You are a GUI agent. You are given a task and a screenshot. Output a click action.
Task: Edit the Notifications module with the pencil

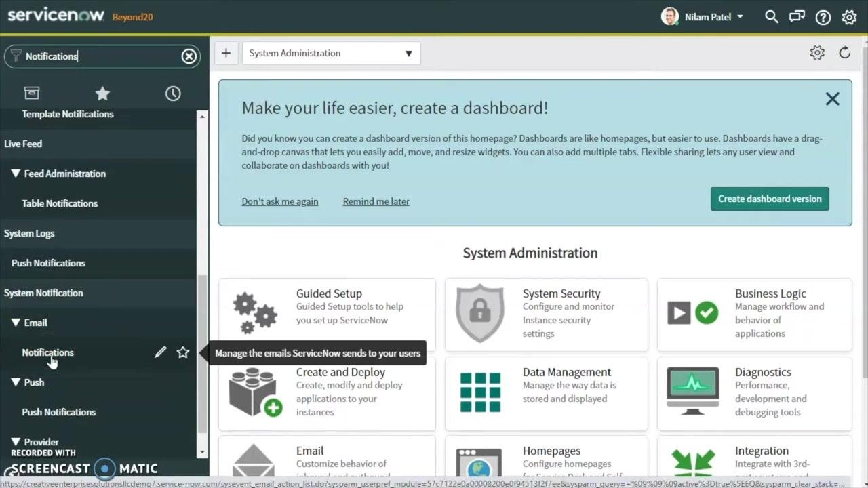pos(160,352)
